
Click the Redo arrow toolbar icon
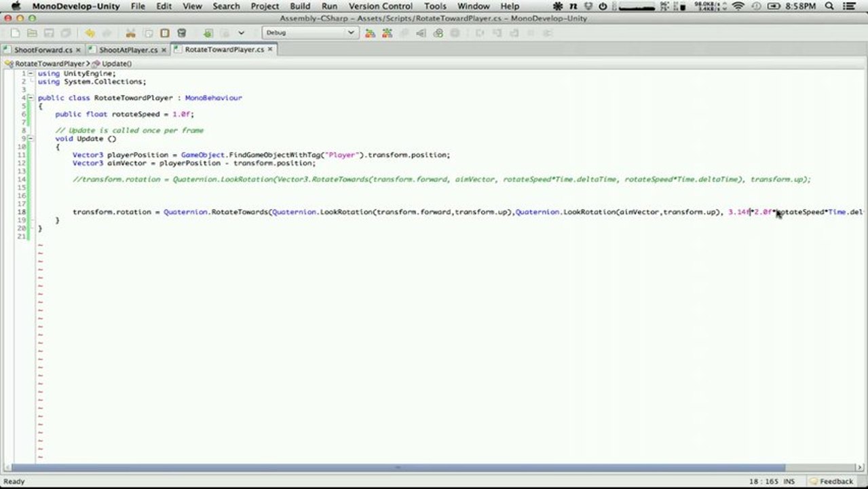click(x=107, y=33)
